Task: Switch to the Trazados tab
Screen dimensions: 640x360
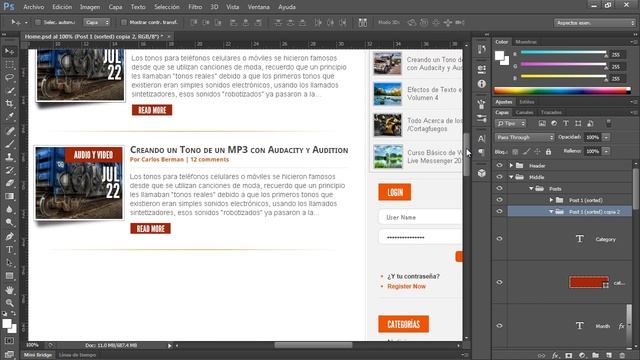Action: pyautogui.click(x=551, y=112)
